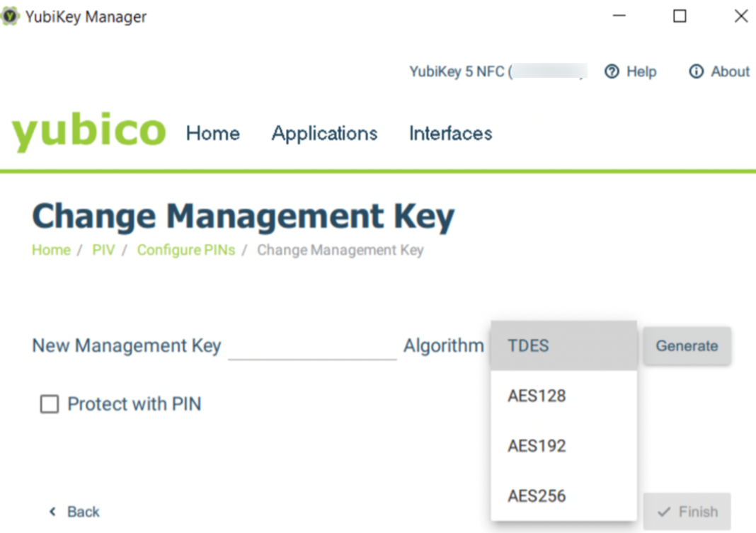Screen dimensions: 756x533
Task: Click the Generate button
Action: coord(686,345)
